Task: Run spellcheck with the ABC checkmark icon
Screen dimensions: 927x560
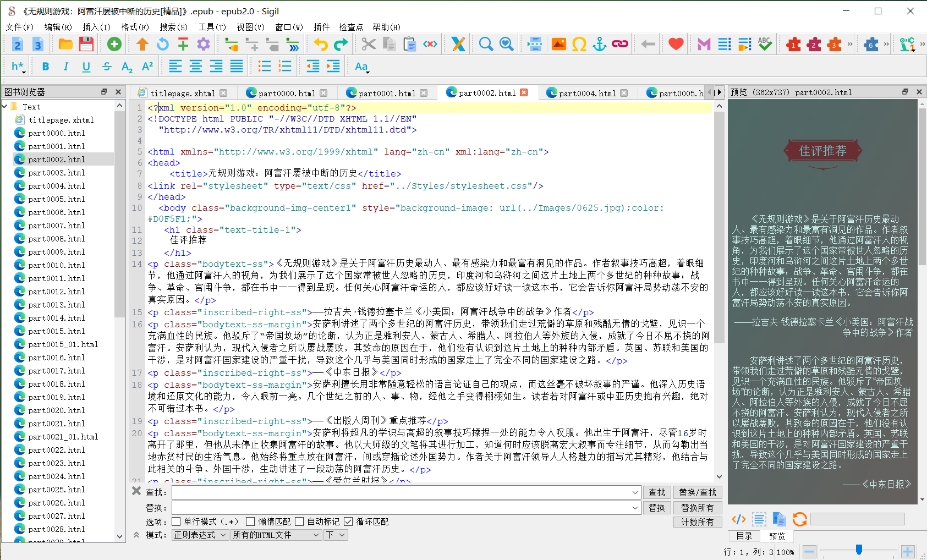Action: click(x=765, y=44)
